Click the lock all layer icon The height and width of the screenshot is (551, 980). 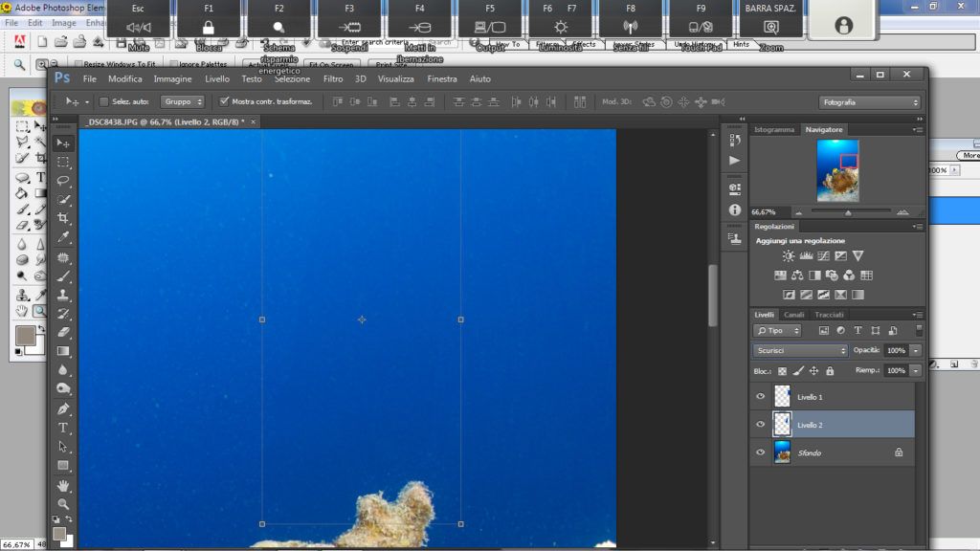coord(830,371)
